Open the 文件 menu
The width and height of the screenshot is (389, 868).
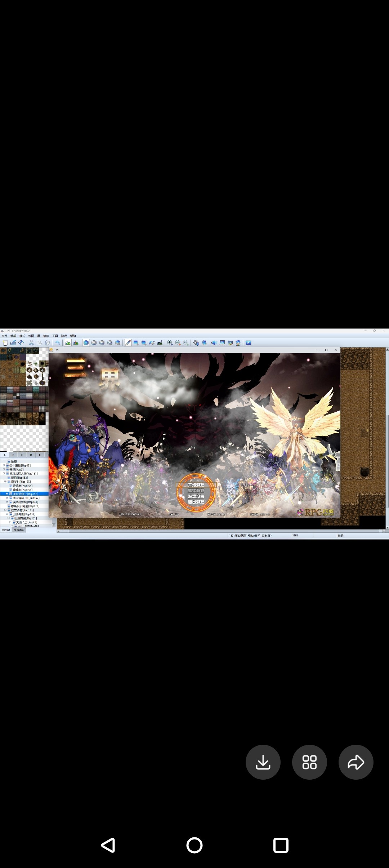4,336
